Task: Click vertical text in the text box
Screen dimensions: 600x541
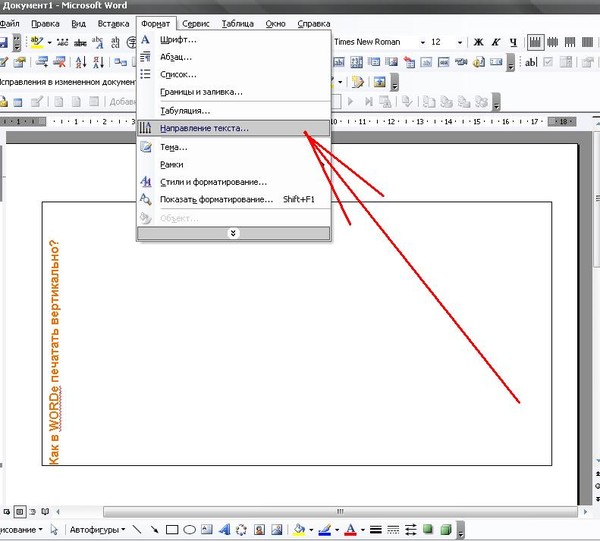Action: (x=54, y=352)
